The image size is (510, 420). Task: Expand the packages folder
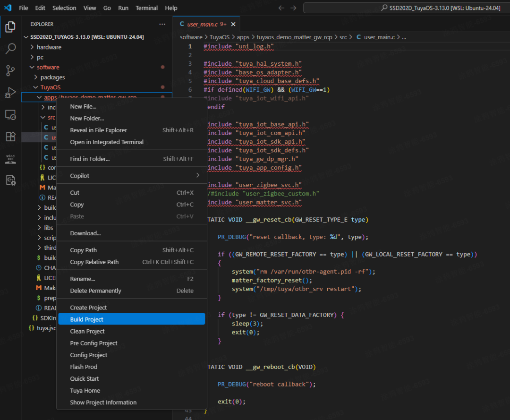(x=52, y=77)
